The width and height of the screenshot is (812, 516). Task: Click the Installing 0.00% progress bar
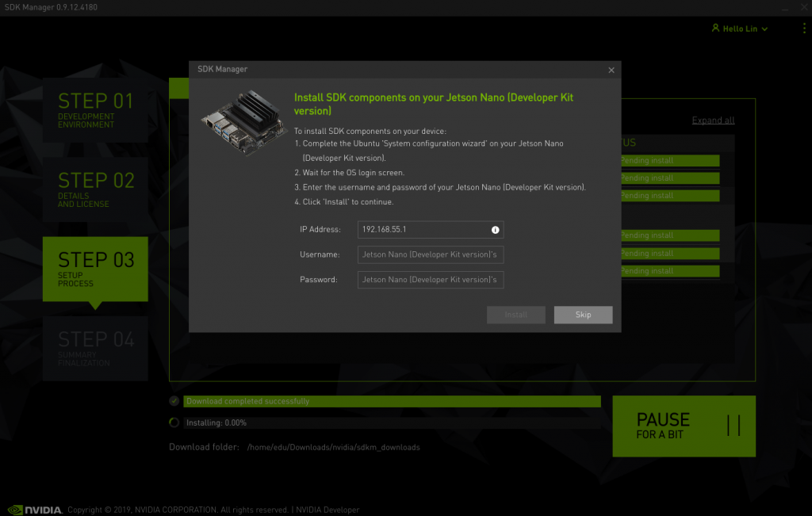[392, 422]
